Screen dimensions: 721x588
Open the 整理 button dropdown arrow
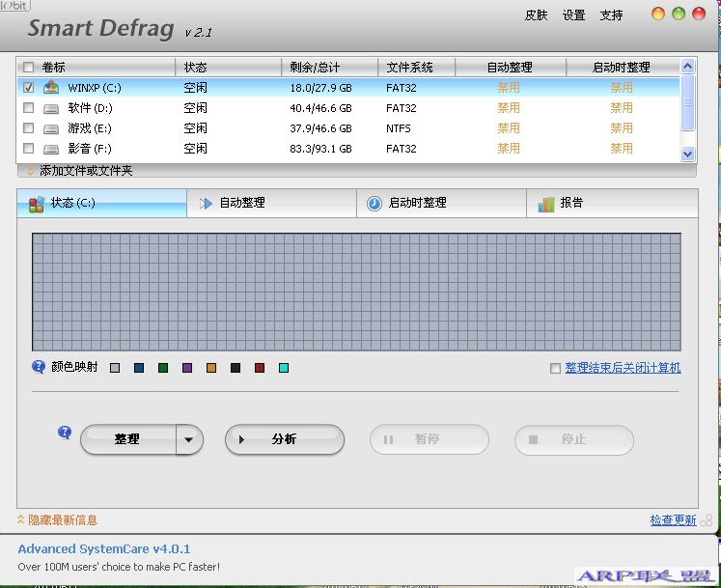(189, 439)
